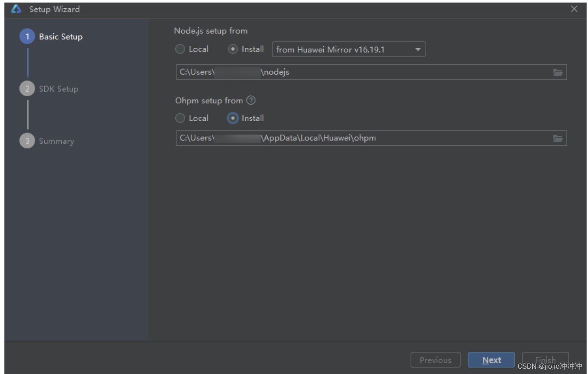Screen dimensions: 588x374
Task: Click the Finish button
Action: [x=545, y=360]
